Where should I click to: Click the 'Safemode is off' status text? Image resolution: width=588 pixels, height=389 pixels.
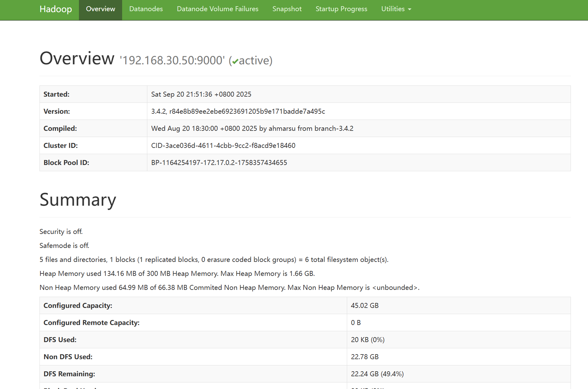coord(64,246)
